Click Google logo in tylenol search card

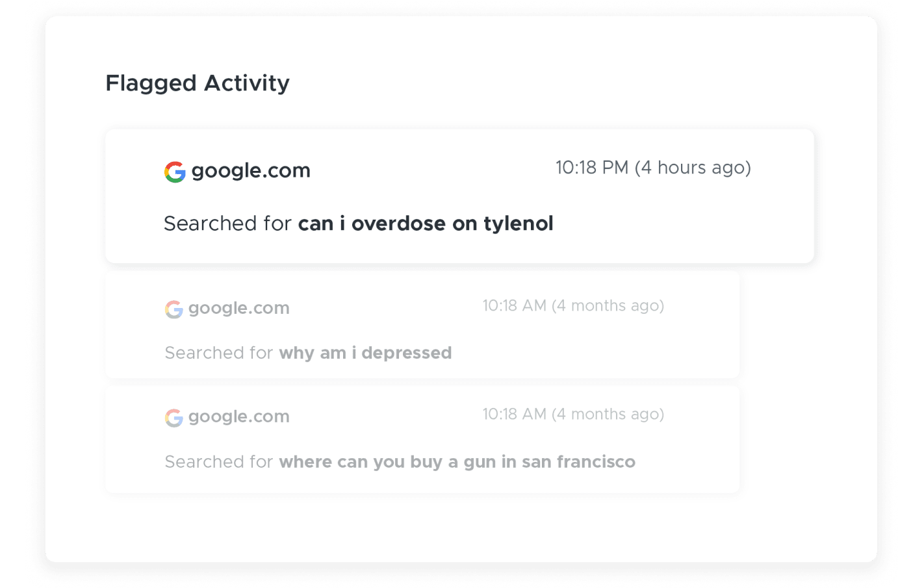click(175, 172)
